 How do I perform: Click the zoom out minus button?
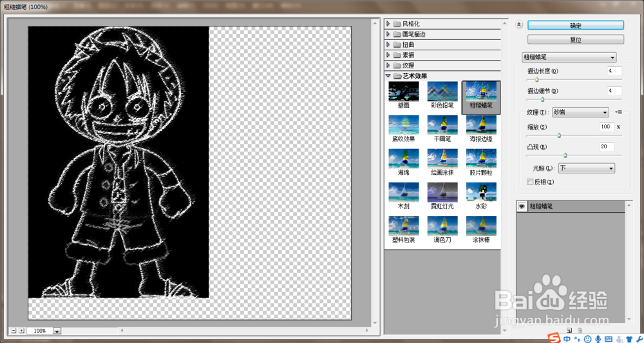click(14, 330)
